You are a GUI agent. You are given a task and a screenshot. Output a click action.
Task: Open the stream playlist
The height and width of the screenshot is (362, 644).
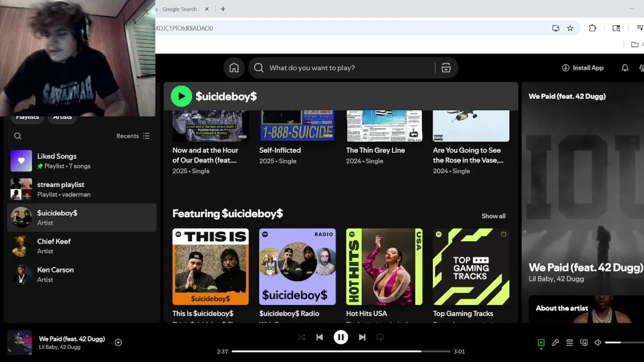(82, 189)
